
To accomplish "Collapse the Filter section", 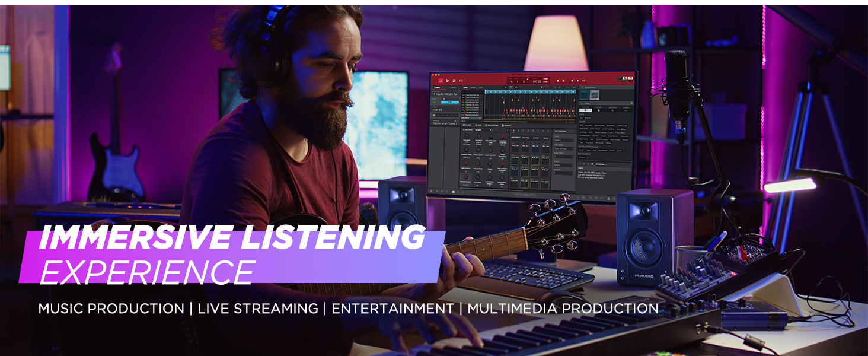I will tap(580, 103).
